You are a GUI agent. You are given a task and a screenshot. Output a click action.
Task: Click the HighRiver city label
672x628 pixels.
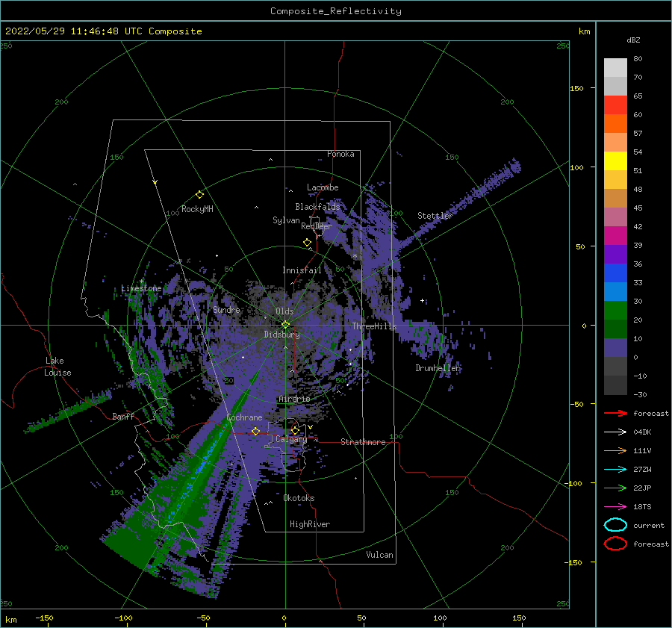(x=310, y=524)
